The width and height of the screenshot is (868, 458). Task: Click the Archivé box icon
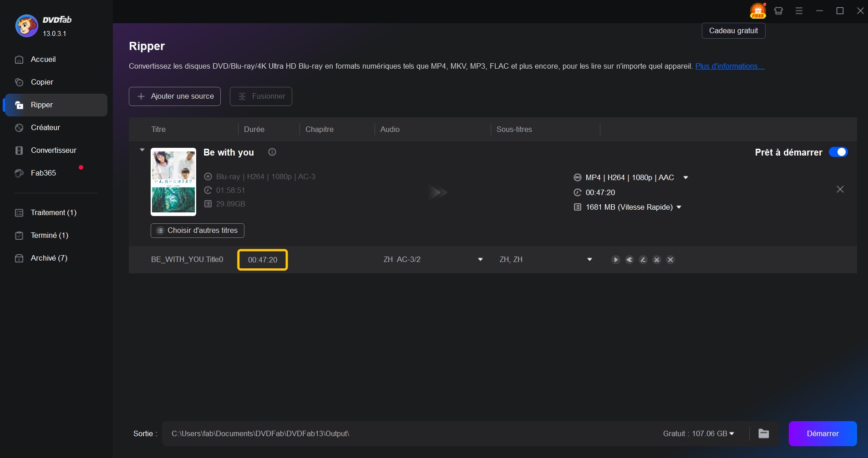coord(19,258)
